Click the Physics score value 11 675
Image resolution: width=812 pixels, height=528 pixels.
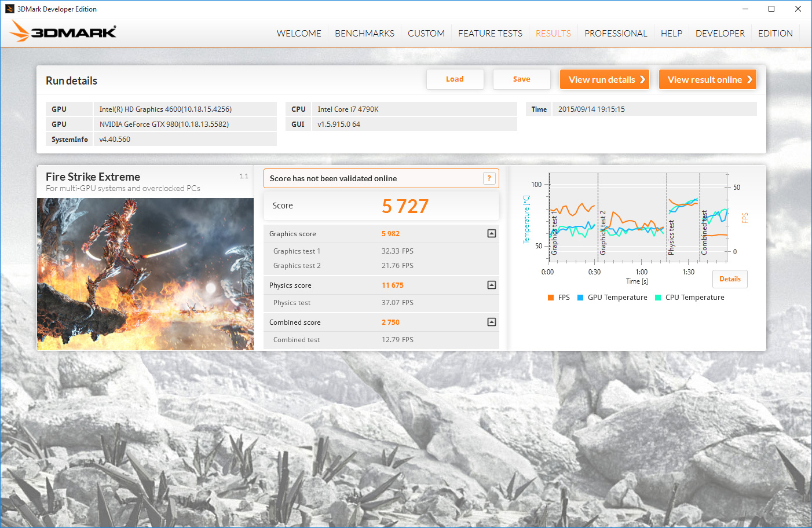393,285
